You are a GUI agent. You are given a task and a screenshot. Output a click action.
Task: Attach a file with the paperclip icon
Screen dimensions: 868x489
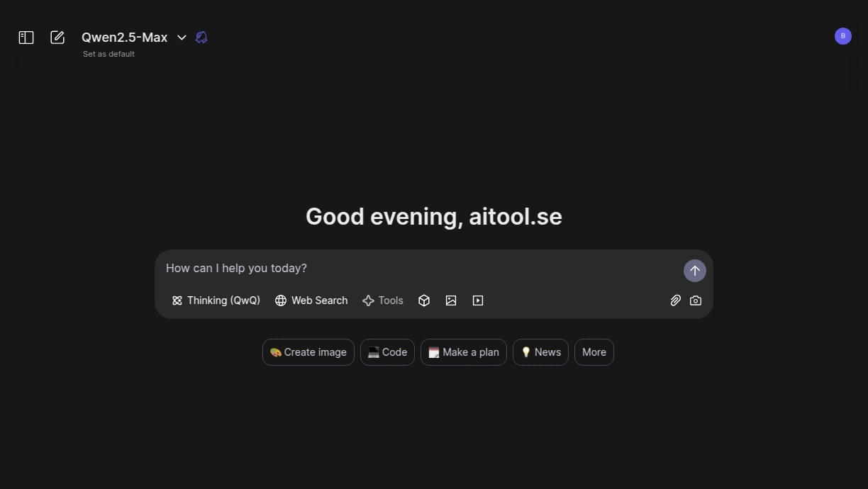pos(676,300)
